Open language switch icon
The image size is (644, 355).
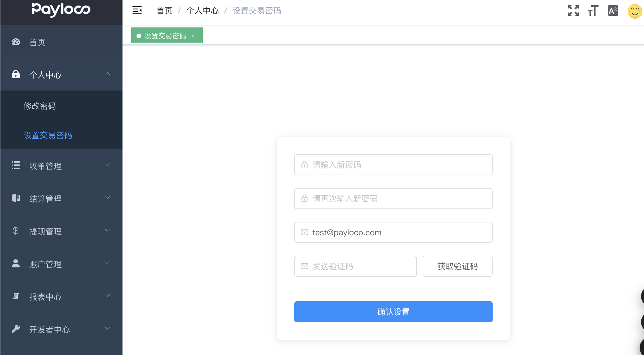point(613,11)
